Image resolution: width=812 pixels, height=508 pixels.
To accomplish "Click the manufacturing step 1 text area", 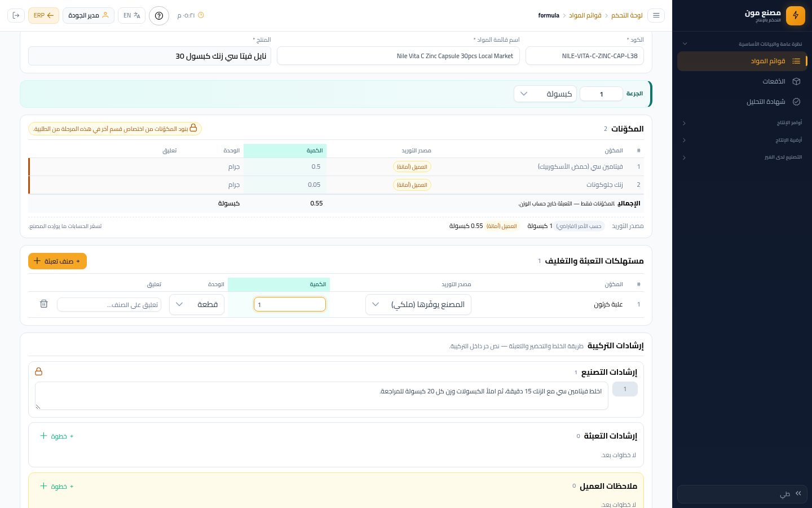I will click(321, 396).
